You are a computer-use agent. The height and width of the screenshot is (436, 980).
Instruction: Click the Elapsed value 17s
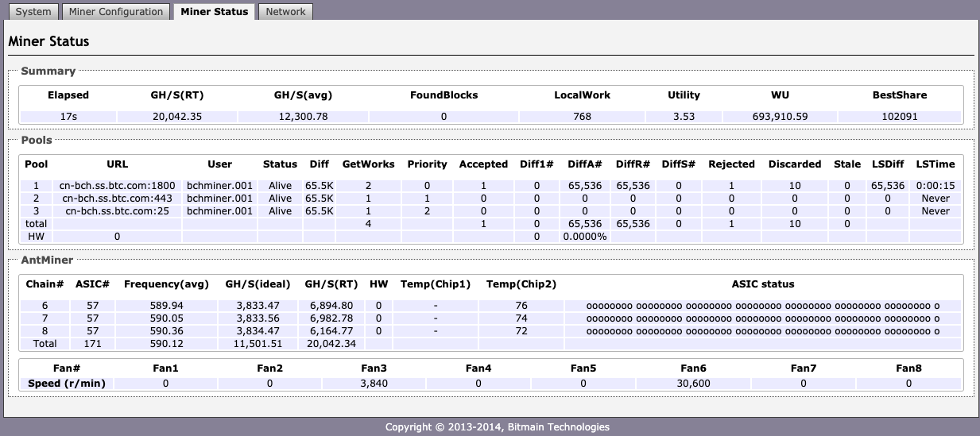pos(68,116)
